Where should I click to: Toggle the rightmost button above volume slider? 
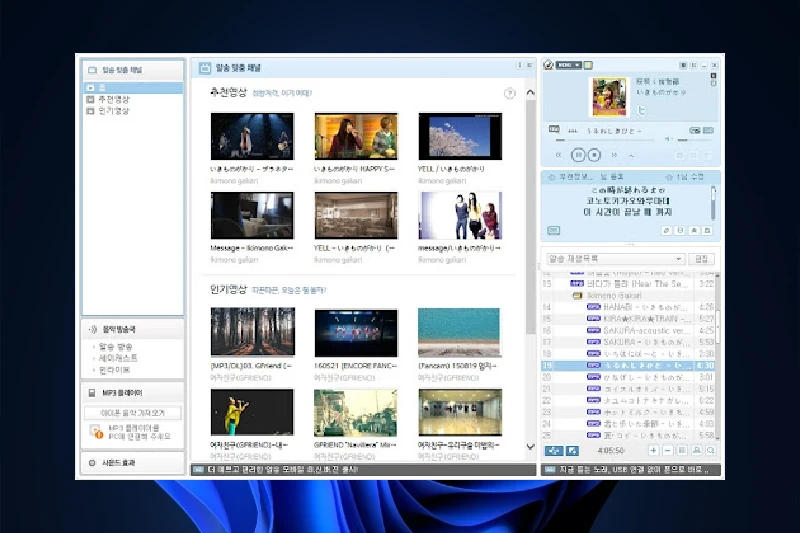(708, 131)
